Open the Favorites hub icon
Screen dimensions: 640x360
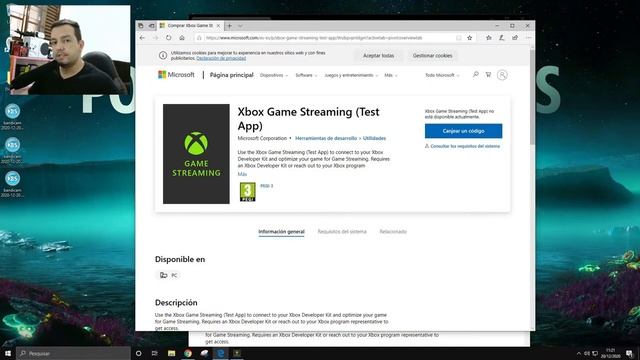coord(489,38)
